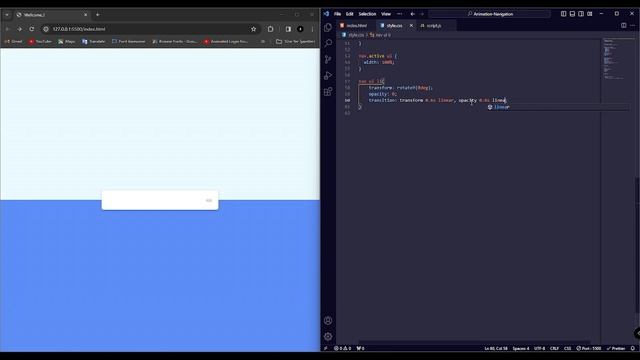Screen dimensions: 640x360
Task: Click the Animation-Navigation command center search
Action: coord(489,14)
